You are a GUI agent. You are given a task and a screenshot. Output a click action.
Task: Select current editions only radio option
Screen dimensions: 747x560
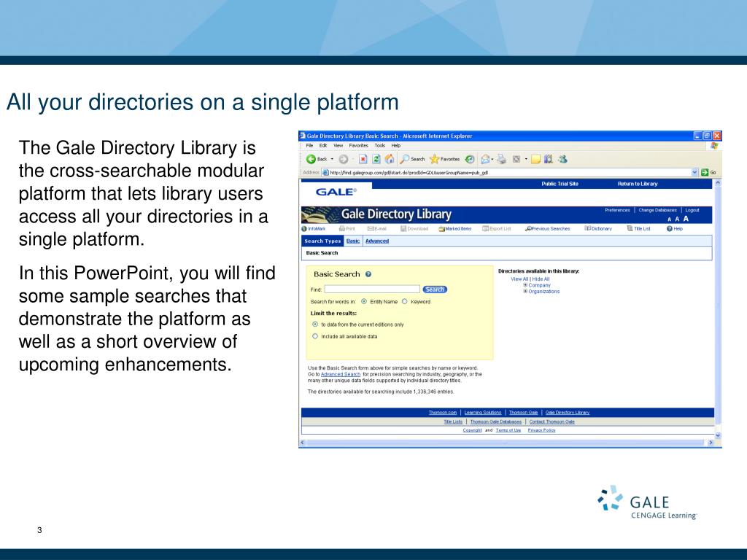(x=315, y=324)
